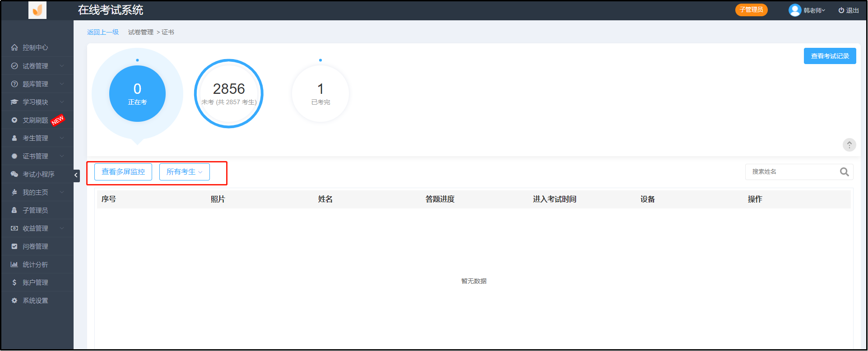Click the 姓名 column header
The width and height of the screenshot is (868, 351).
[x=325, y=199]
